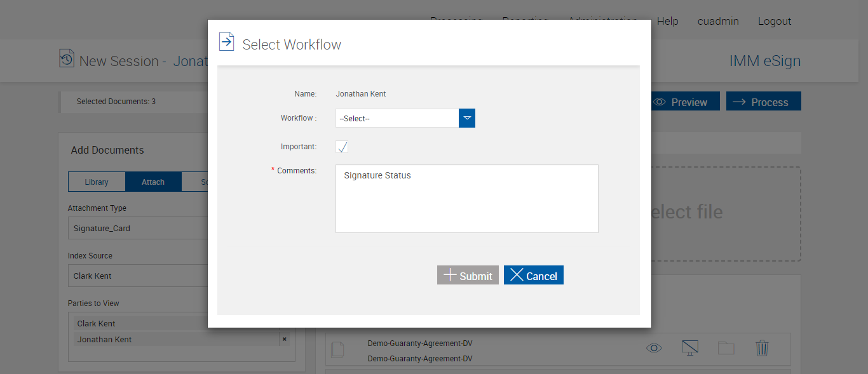This screenshot has height=374, width=868.
Task: Click into the Comments text area
Action: click(467, 199)
